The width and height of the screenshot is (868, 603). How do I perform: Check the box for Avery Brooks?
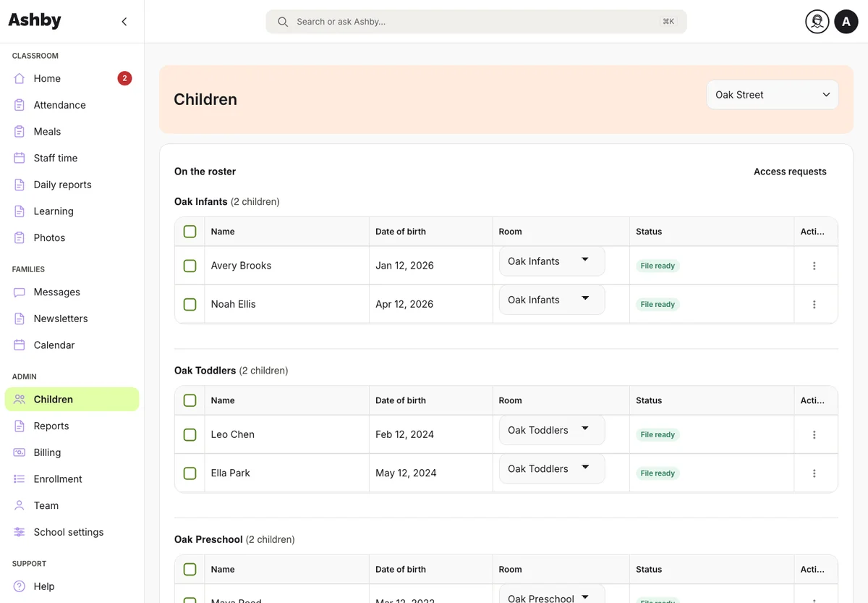click(x=190, y=266)
